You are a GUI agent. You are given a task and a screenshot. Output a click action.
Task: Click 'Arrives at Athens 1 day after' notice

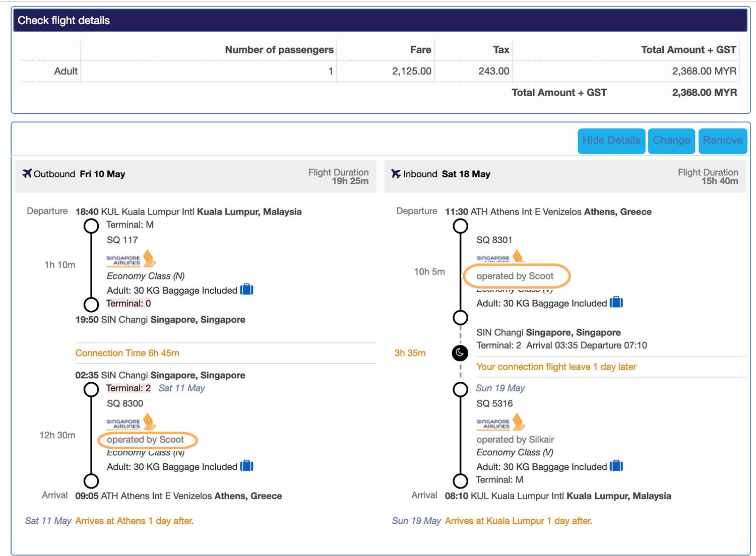click(134, 521)
